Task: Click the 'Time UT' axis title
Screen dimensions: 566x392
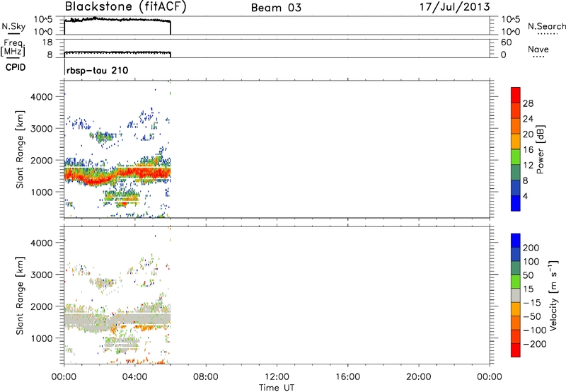Action: 277,388
